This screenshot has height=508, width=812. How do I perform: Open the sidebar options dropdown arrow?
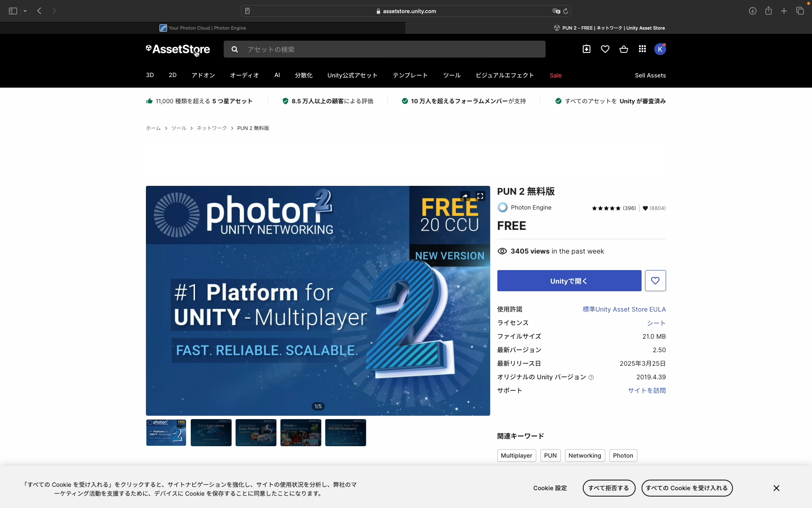25,11
